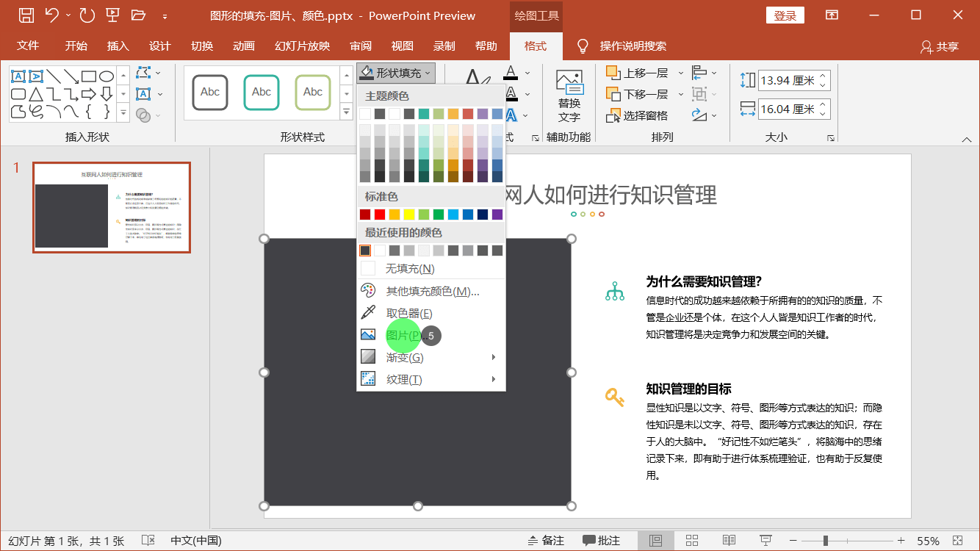Click the Selection Pane (选择窗格) button
Screen dimensions: 980x551
(x=637, y=115)
